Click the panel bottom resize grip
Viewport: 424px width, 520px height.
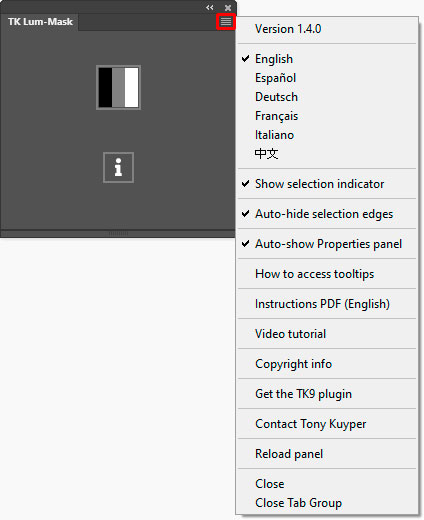(x=118, y=233)
